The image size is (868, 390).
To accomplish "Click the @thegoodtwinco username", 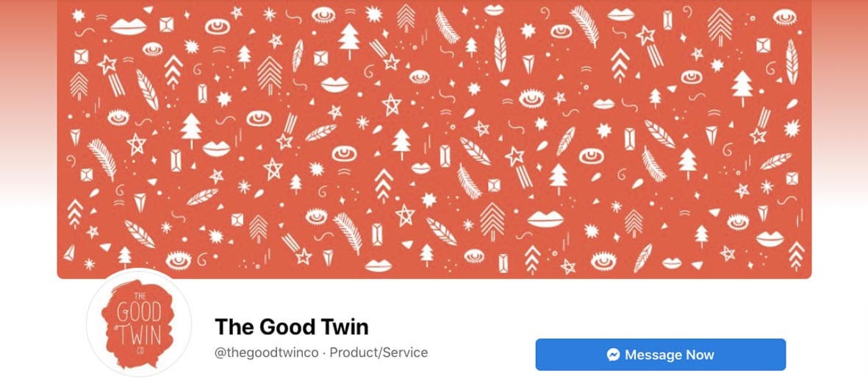I will click(266, 352).
